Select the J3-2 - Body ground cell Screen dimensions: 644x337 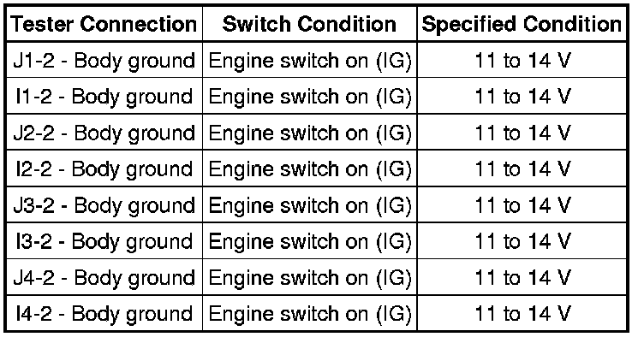104,204
